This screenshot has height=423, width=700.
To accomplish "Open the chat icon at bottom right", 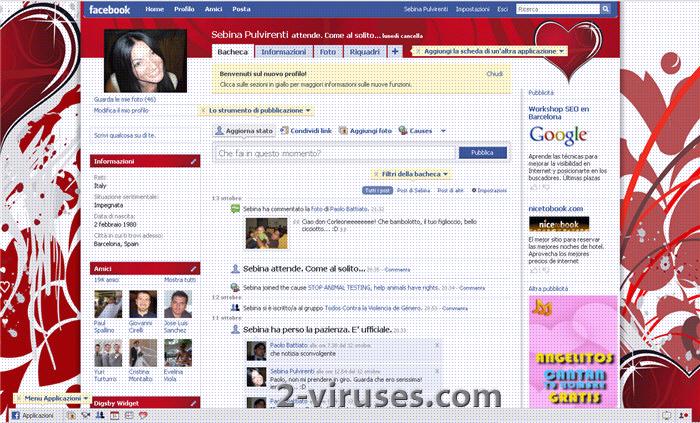I will point(667,415).
